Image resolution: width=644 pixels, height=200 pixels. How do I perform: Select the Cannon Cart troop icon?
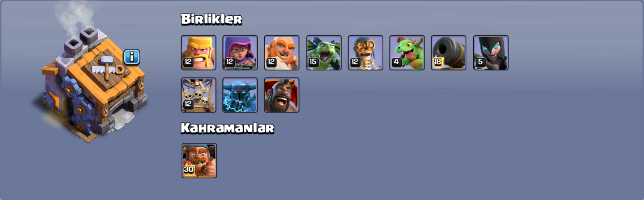click(449, 53)
